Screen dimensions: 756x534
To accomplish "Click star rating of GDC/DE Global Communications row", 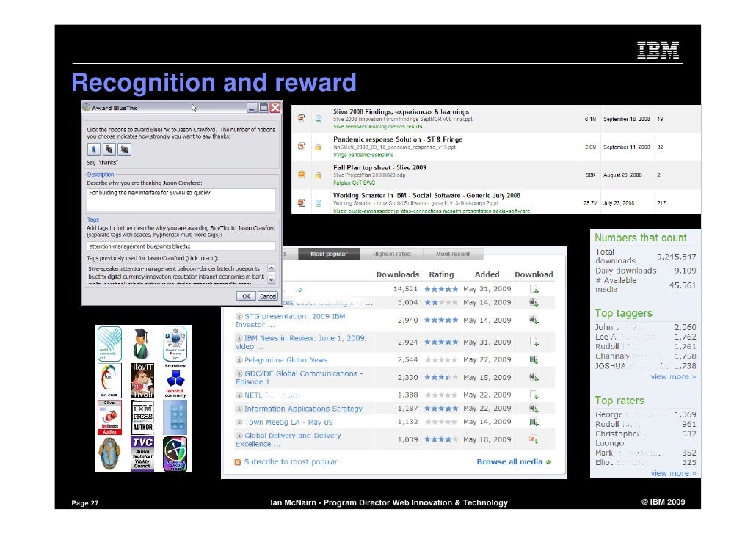I will (x=441, y=377).
